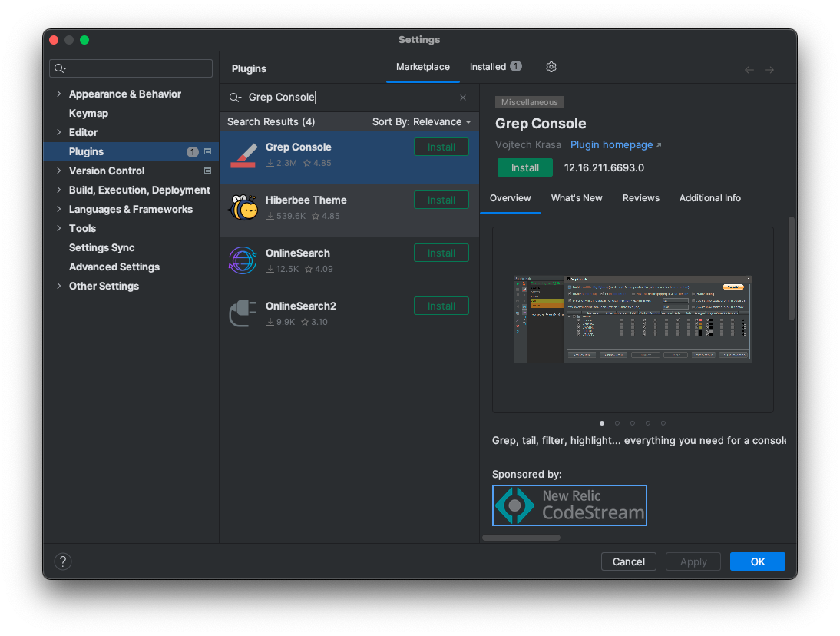Open help with the question mark button
Viewport: 840px width, 636px height.
tap(63, 561)
